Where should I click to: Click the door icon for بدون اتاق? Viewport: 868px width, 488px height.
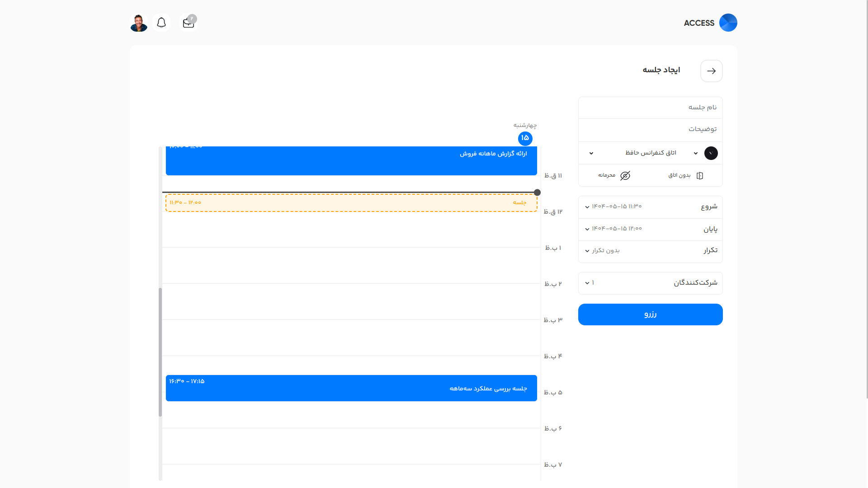(699, 175)
